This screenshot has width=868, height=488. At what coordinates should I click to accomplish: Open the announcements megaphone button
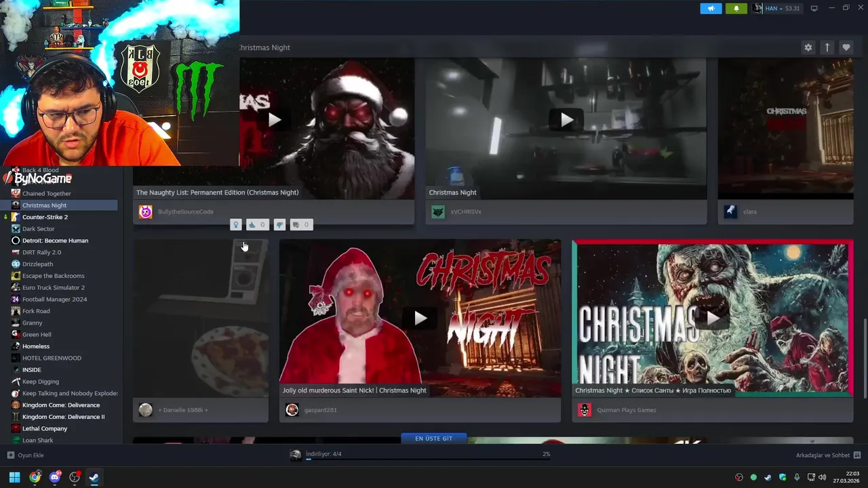[x=711, y=9]
